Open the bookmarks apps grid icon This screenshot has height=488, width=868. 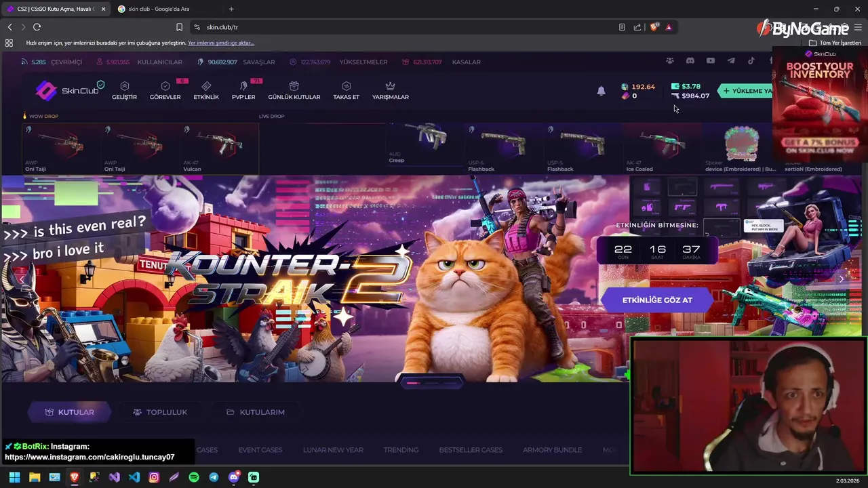(9, 43)
